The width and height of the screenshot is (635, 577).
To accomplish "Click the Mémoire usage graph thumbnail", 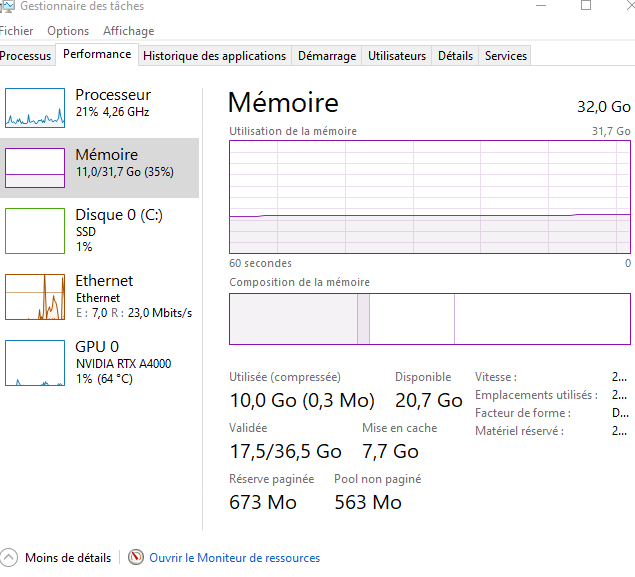I will (35, 167).
